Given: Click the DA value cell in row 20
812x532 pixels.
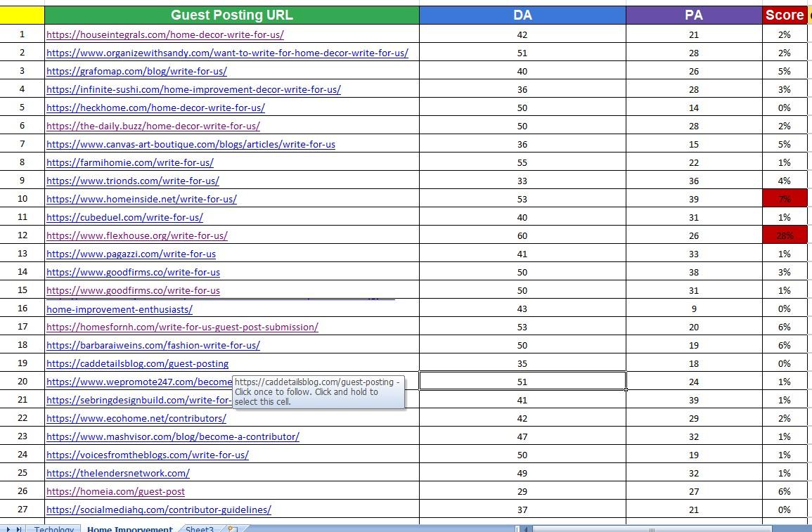Looking at the screenshot, I should 522,382.
